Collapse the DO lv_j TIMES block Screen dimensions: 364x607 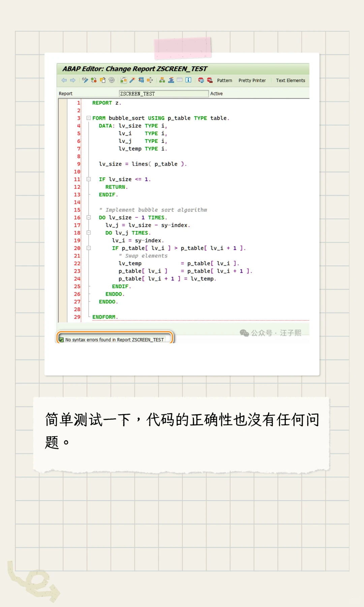[89, 233]
